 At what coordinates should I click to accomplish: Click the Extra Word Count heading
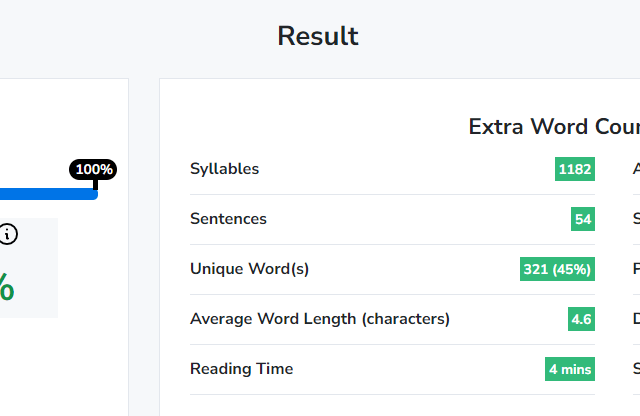[553, 127]
